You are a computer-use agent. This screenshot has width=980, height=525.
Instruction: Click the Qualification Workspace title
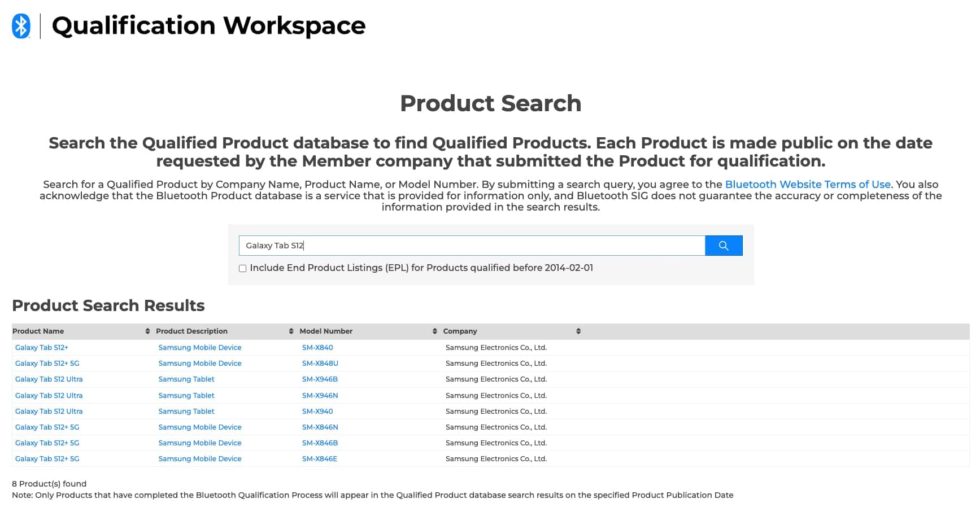coord(208,26)
